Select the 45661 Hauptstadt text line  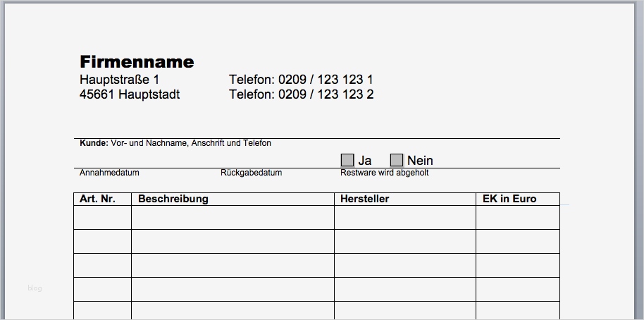(x=130, y=94)
